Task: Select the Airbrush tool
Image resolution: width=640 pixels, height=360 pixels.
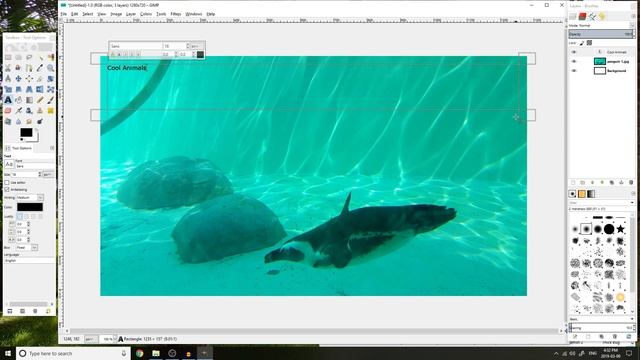Action: pos(19,110)
